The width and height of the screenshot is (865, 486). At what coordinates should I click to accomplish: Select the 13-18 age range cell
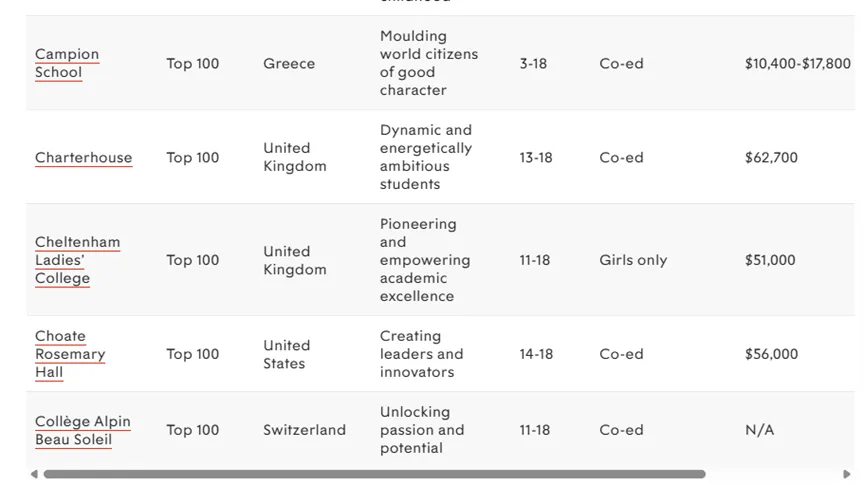coord(535,158)
